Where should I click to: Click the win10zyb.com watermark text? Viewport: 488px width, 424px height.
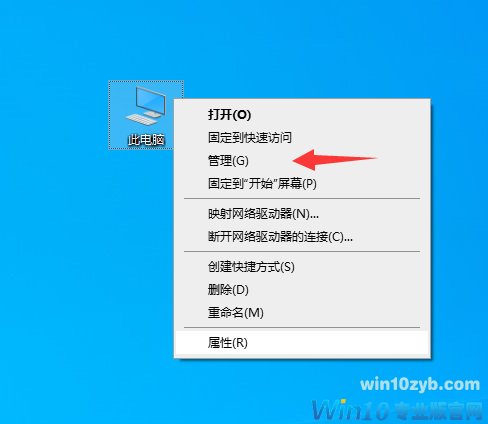click(x=420, y=384)
